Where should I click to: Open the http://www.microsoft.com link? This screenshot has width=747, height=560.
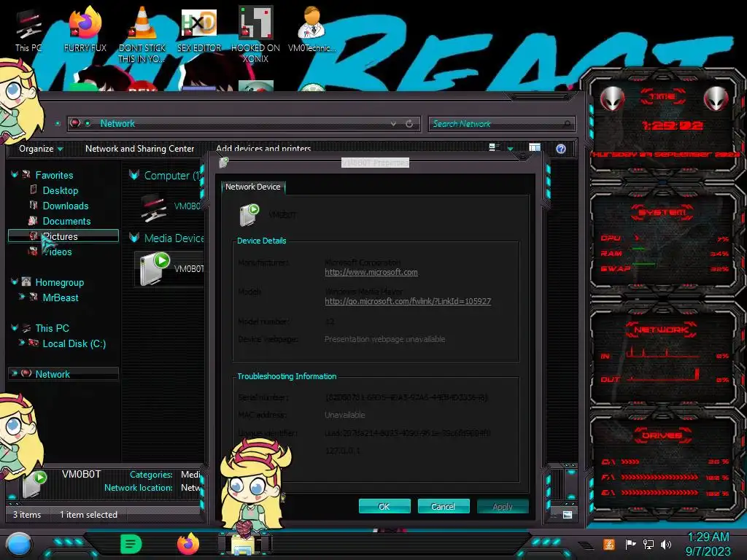371,273
